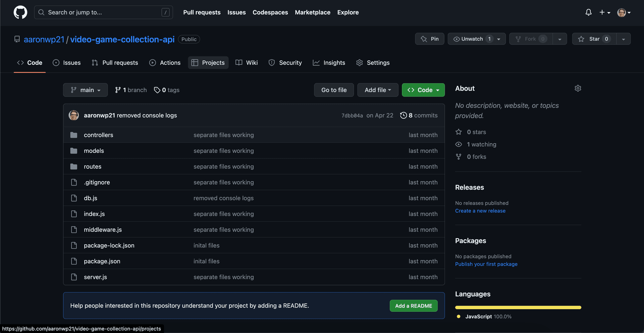Screen dimensions: 644x333
Task: Switch to the Insights tab
Action: tap(329, 63)
